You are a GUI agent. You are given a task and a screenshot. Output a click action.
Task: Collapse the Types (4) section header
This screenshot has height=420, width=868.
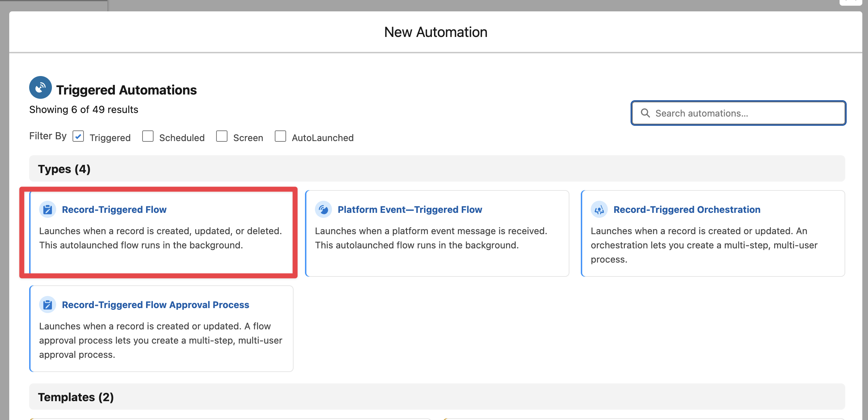[64, 169]
